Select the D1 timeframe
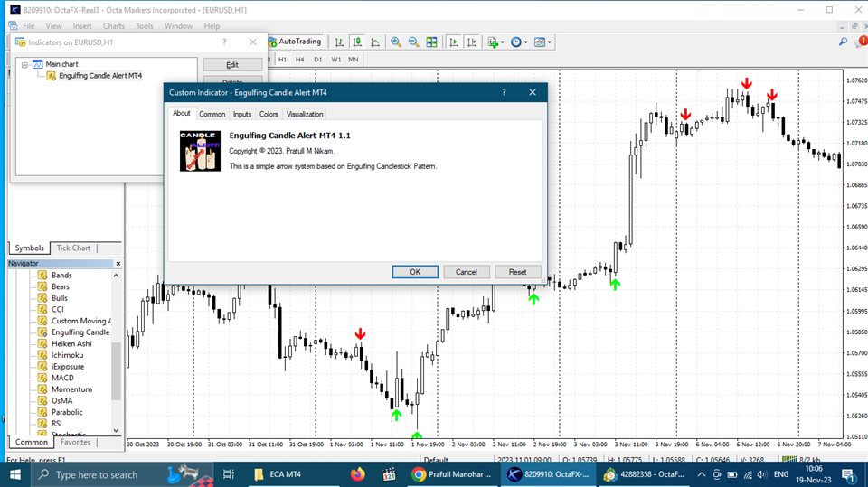 (317, 60)
